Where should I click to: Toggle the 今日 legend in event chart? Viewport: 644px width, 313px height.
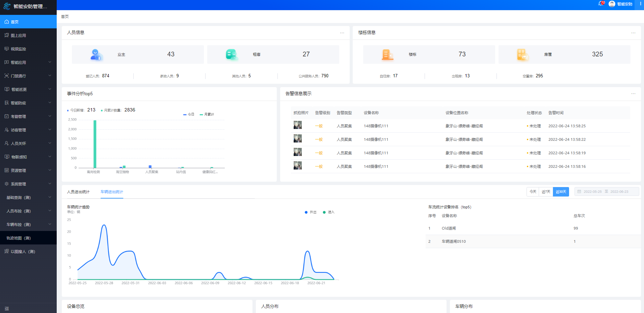point(189,114)
